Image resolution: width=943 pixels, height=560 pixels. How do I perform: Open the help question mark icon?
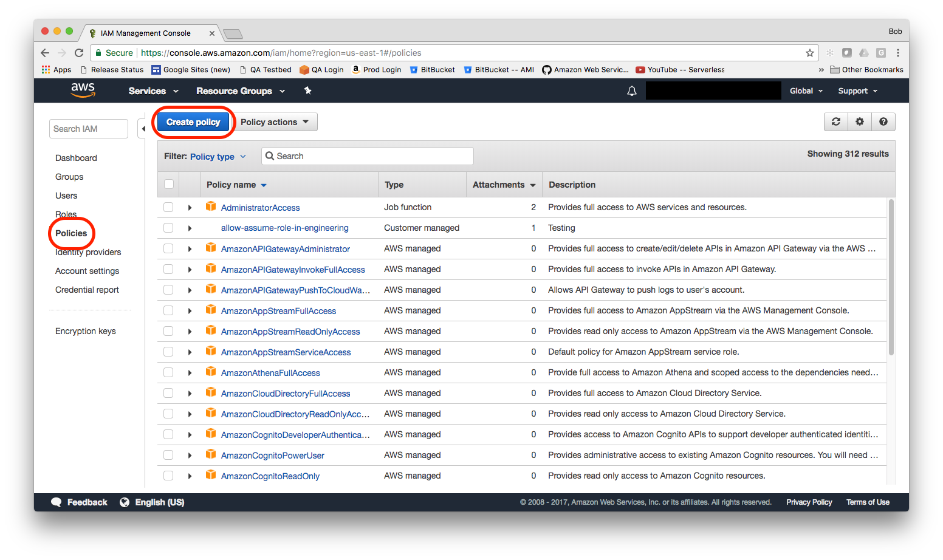coord(883,121)
